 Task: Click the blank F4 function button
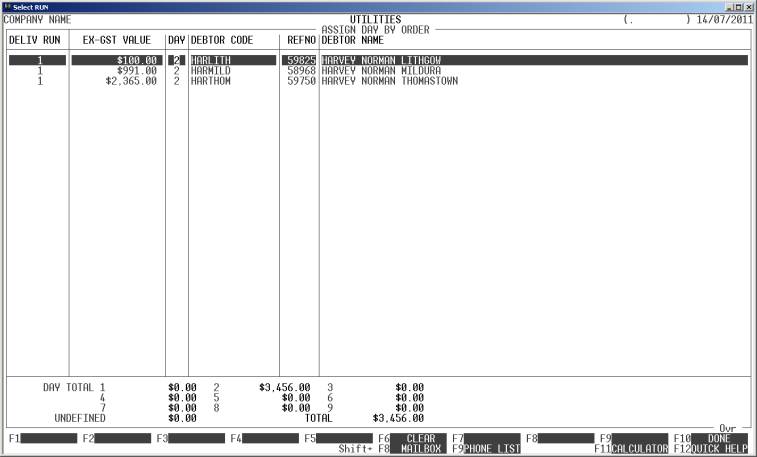click(270, 438)
